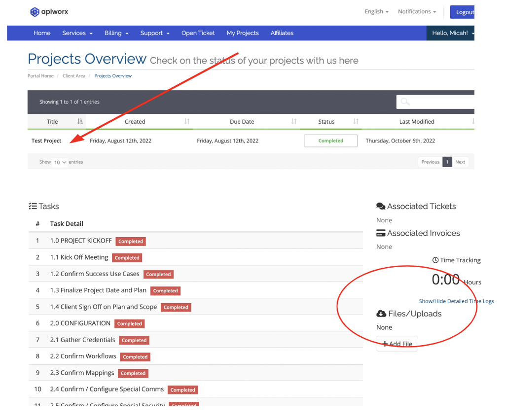Open the Affiliates page

pyautogui.click(x=282, y=33)
